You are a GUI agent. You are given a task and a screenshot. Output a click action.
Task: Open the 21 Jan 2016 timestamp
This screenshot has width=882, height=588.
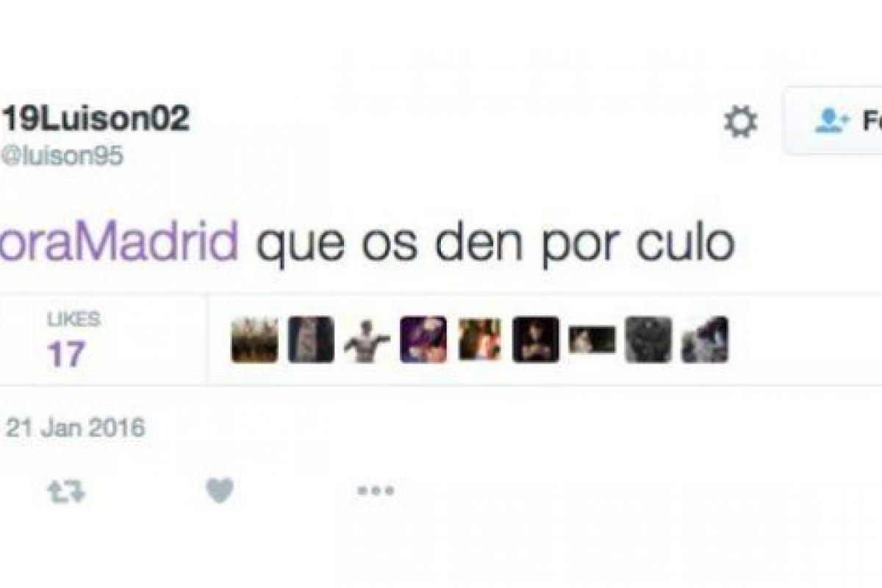pos(76,428)
